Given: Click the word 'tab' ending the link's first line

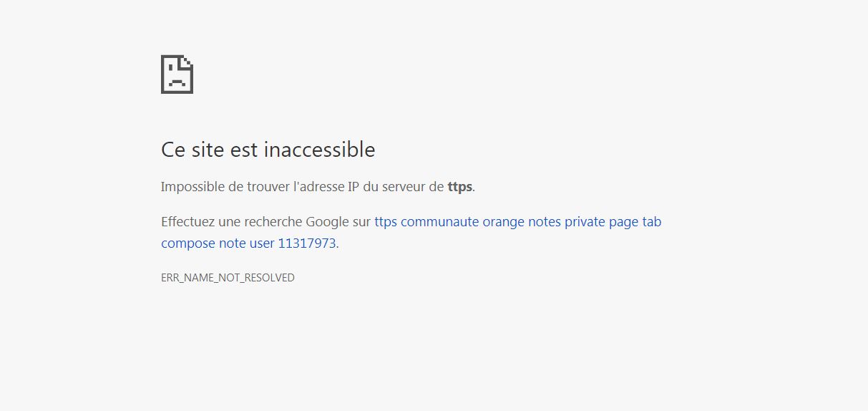Looking at the screenshot, I should tap(651, 222).
